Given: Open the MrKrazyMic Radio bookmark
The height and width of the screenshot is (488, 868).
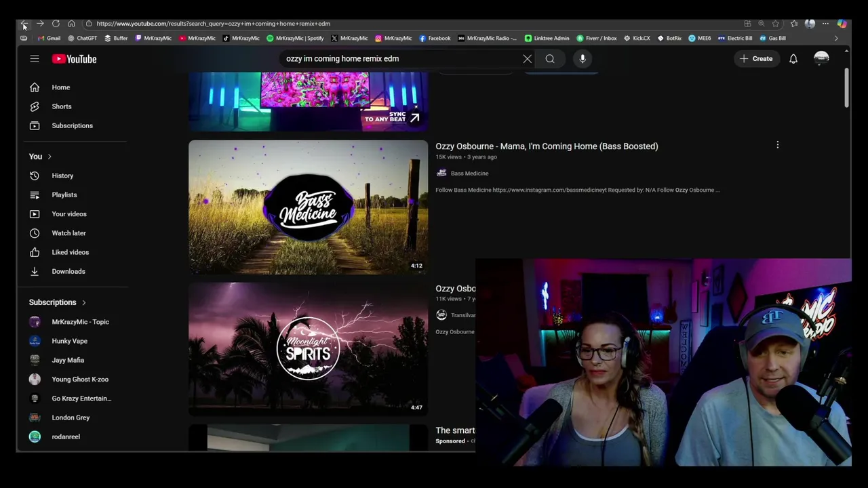Looking at the screenshot, I should 487,39.
